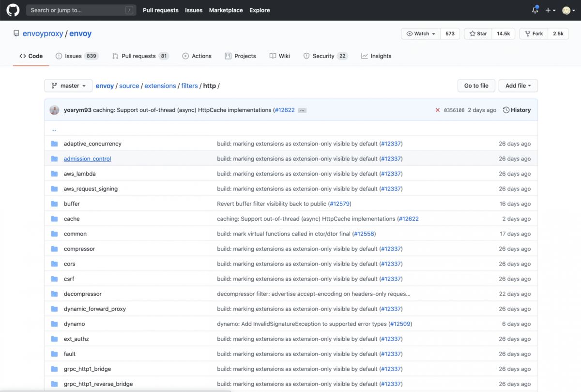Click the common folder icon

(x=54, y=234)
